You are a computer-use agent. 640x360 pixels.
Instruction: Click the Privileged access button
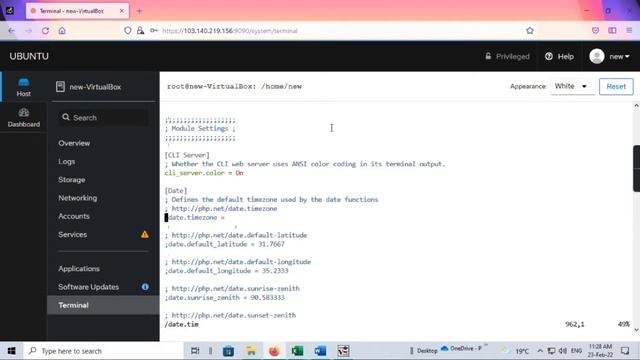coord(507,56)
